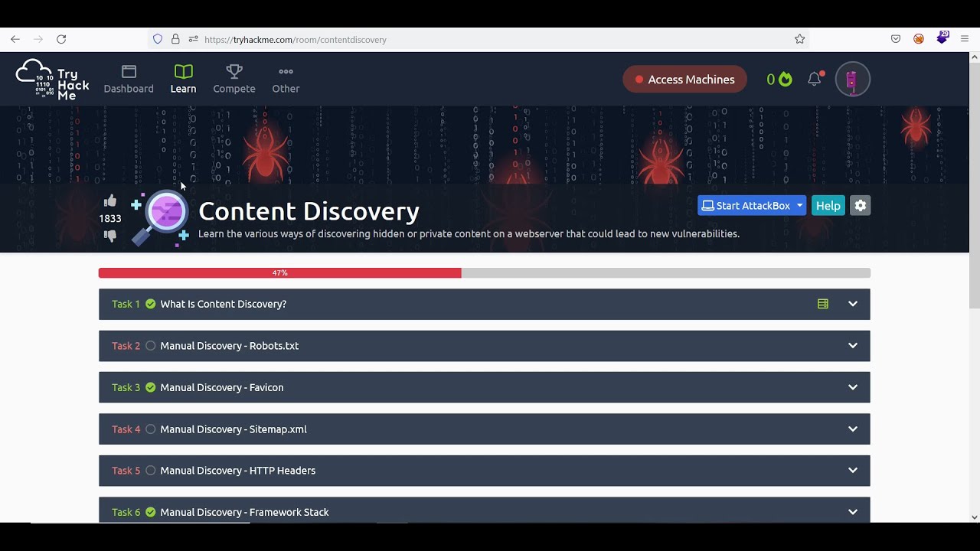This screenshot has height=551, width=980.
Task: Click the shield tracking protection icon
Action: click(x=158, y=39)
